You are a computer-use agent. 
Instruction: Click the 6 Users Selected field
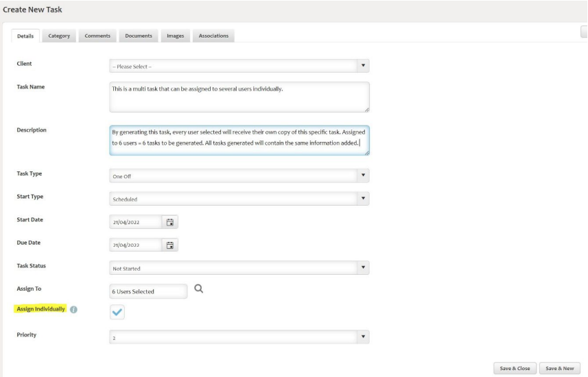pyautogui.click(x=148, y=291)
